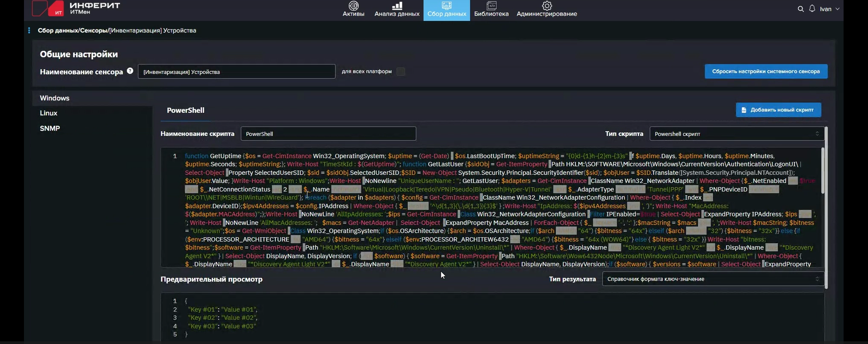Screen dimensions: 868x344
Task: Expand the Ivan user menu
Action: tap(830, 9)
